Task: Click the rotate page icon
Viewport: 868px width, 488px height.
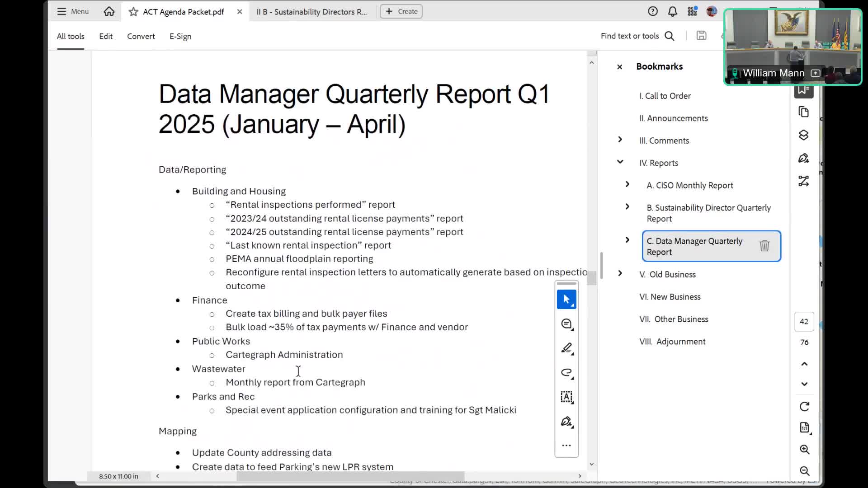Action: pos(804,407)
